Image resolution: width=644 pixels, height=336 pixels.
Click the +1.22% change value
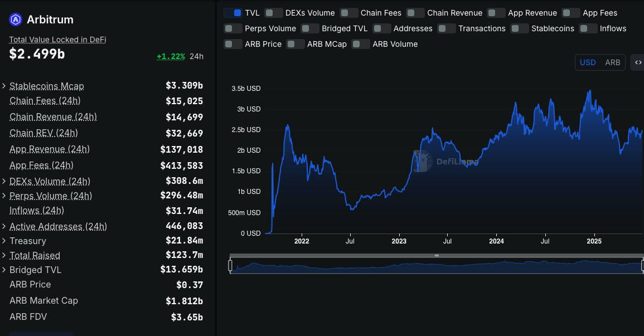pos(171,56)
